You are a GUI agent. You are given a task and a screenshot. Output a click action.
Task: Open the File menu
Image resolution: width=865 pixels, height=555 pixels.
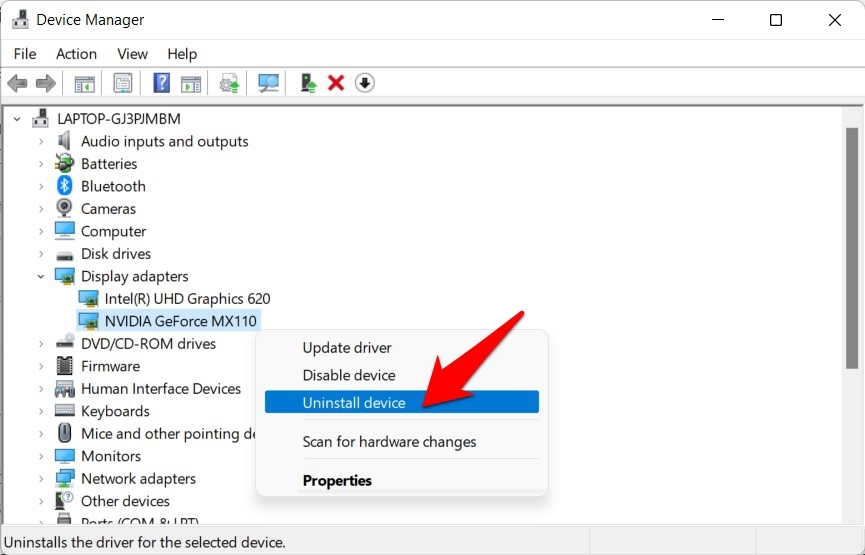coord(25,54)
